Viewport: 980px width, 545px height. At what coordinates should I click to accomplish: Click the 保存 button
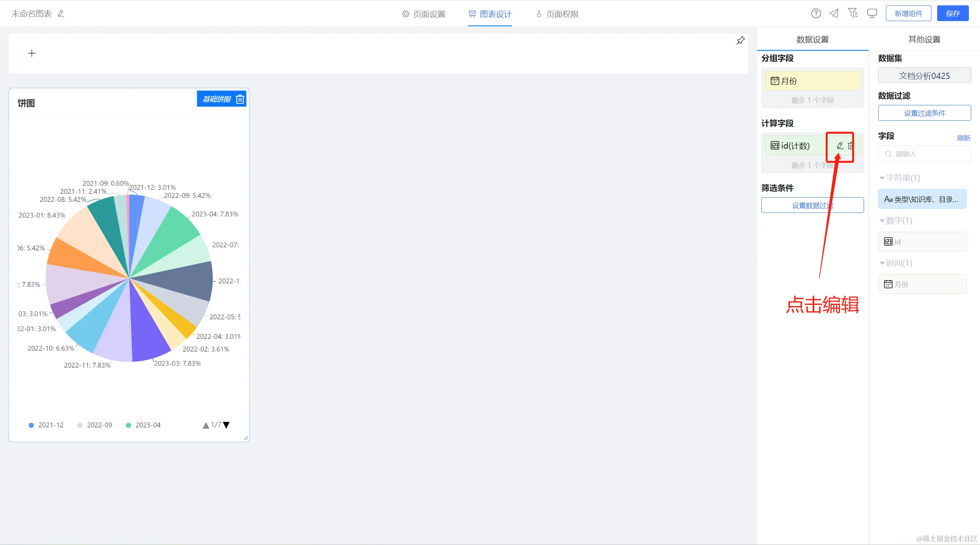click(x=952, y=14)
